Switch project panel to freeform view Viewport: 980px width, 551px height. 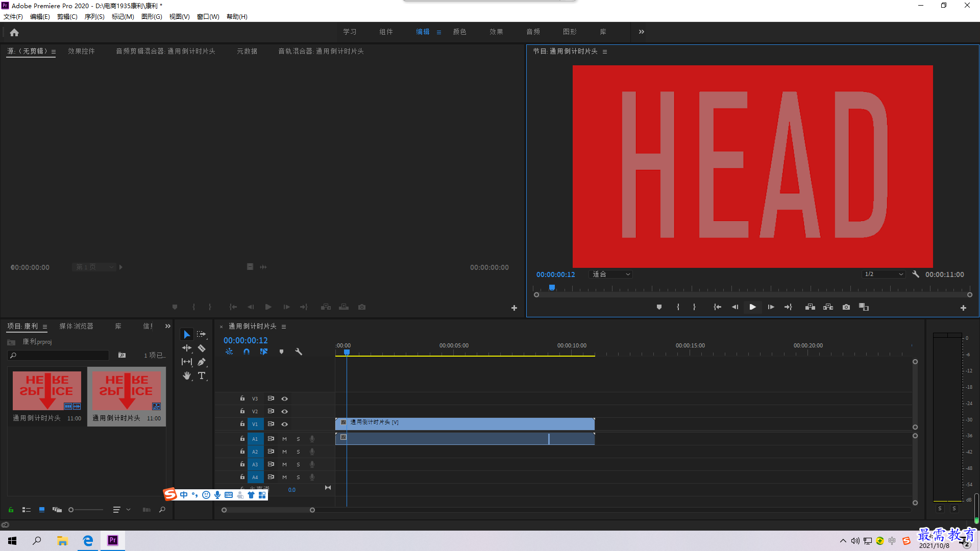[57, 510]
